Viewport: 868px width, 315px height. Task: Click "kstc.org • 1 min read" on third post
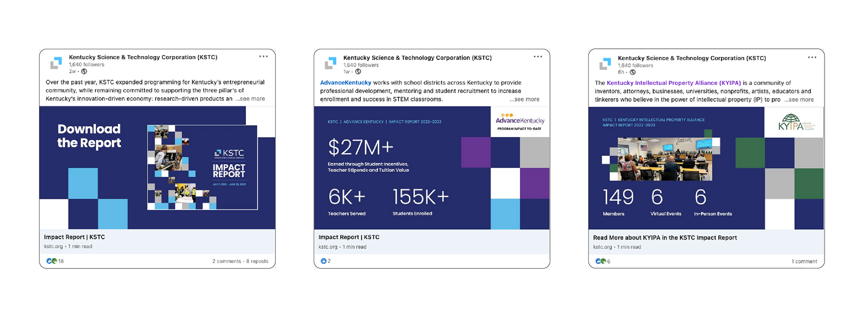pos(617,247)
